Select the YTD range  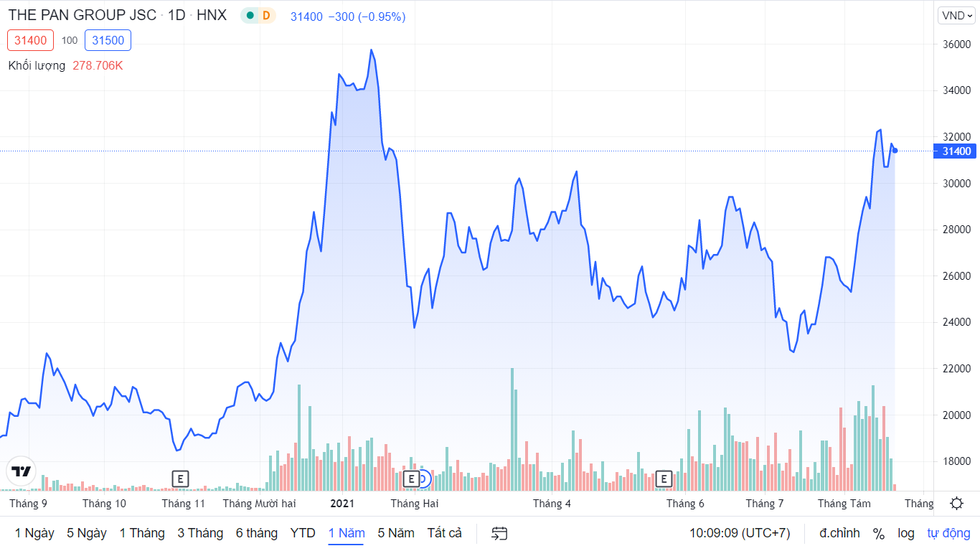[x=303, y=533]
